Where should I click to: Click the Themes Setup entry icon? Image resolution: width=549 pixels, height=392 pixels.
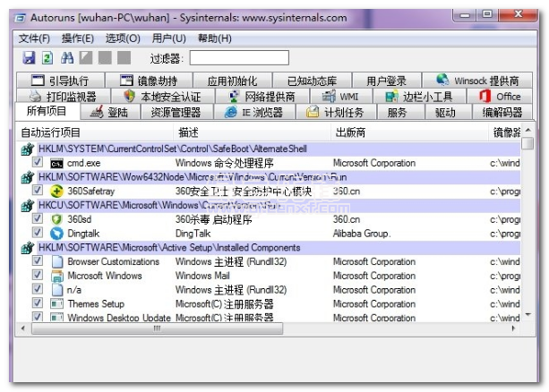(56, 303)
